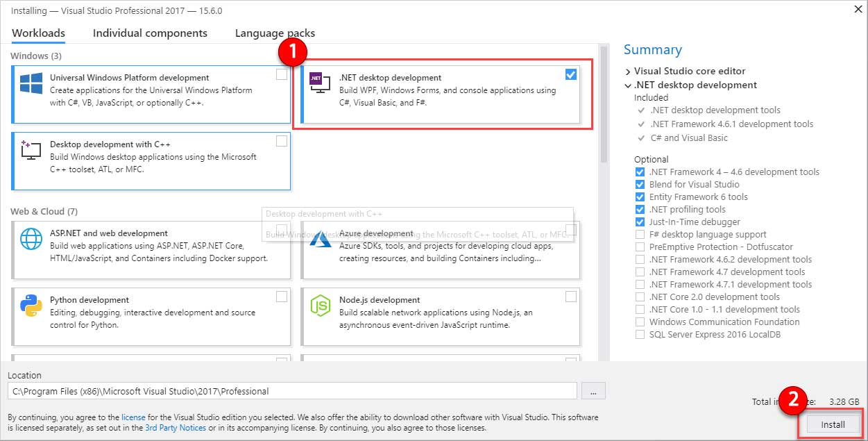Switch to the Workloads tab

coord(39,33)
